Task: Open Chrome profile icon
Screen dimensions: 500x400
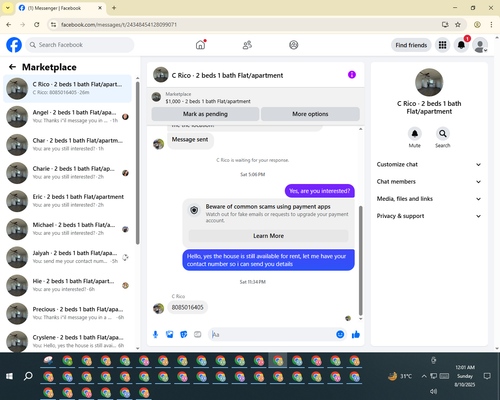Action: pos(477,25)
